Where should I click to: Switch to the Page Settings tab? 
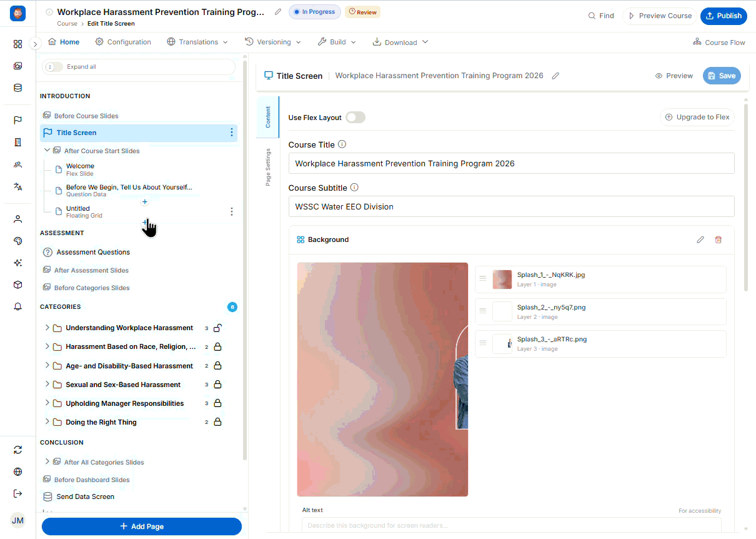268,167
